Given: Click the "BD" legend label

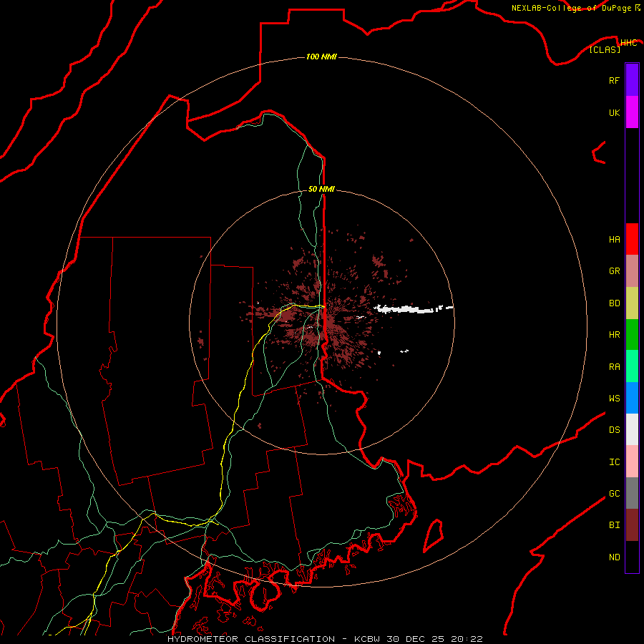Looking at the screenshot, I should click(x=614, y=303).
